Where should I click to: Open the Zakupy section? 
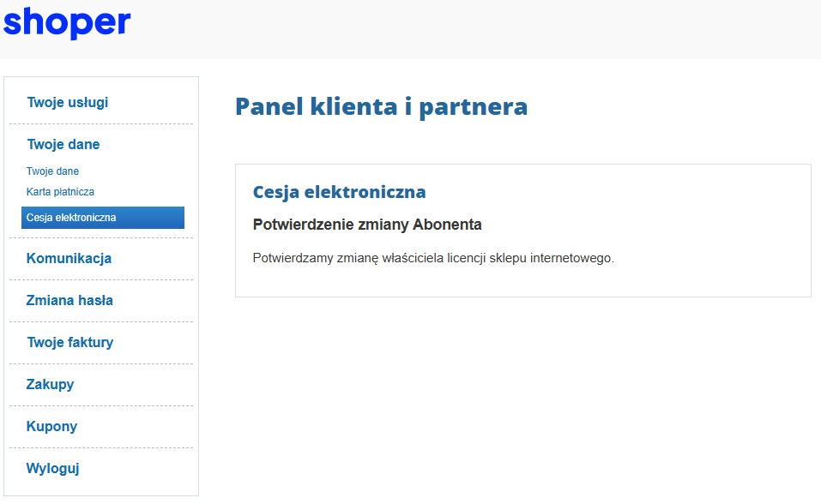pos(50,385)
